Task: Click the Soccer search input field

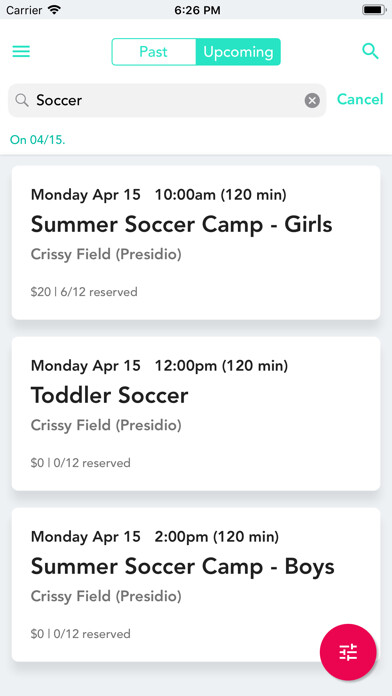Action: (x=167, y=101)
